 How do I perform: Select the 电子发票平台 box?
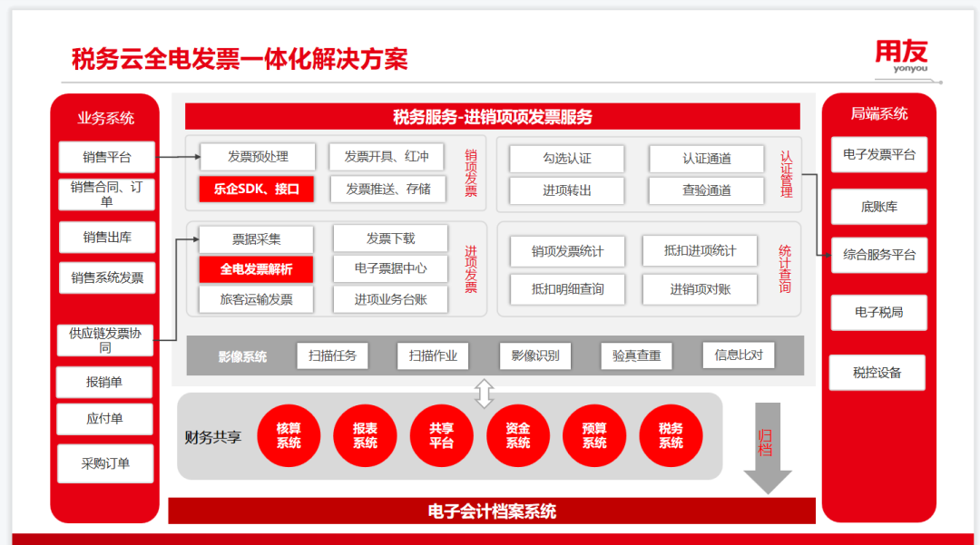click(878, 155)
